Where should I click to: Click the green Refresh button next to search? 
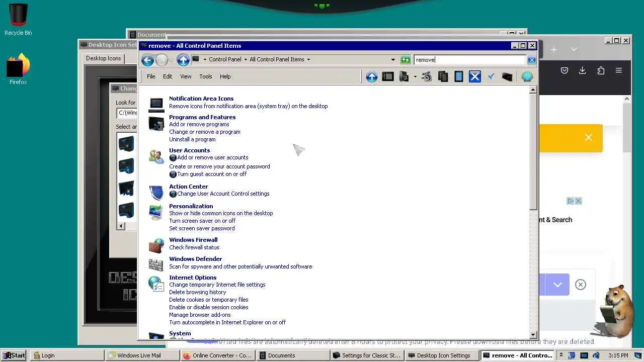click(406, 60)
